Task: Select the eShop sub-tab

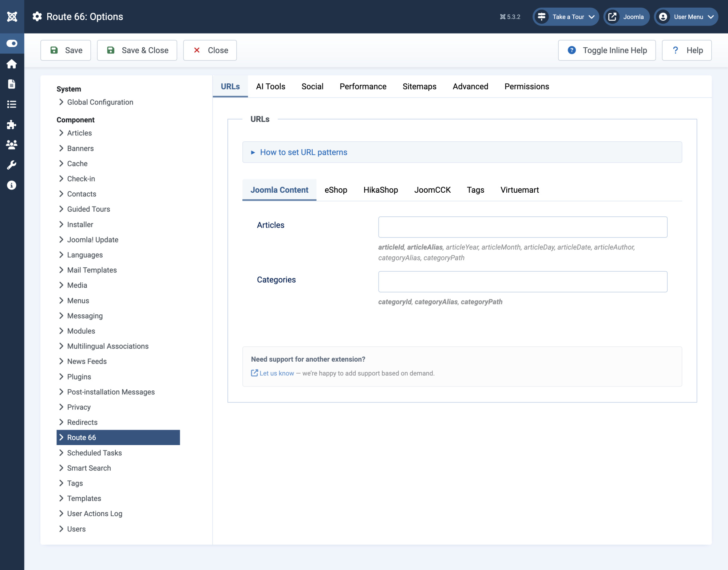Action: coord(336,190)
